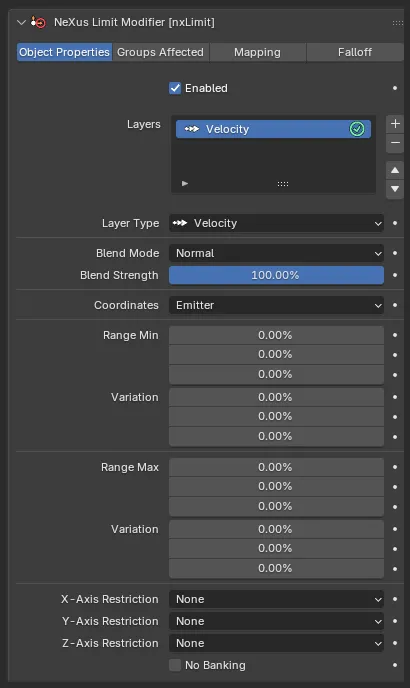Switch to the Falloff tab
The height and width of the screenshot is (688, 410).
click(355, 52)
